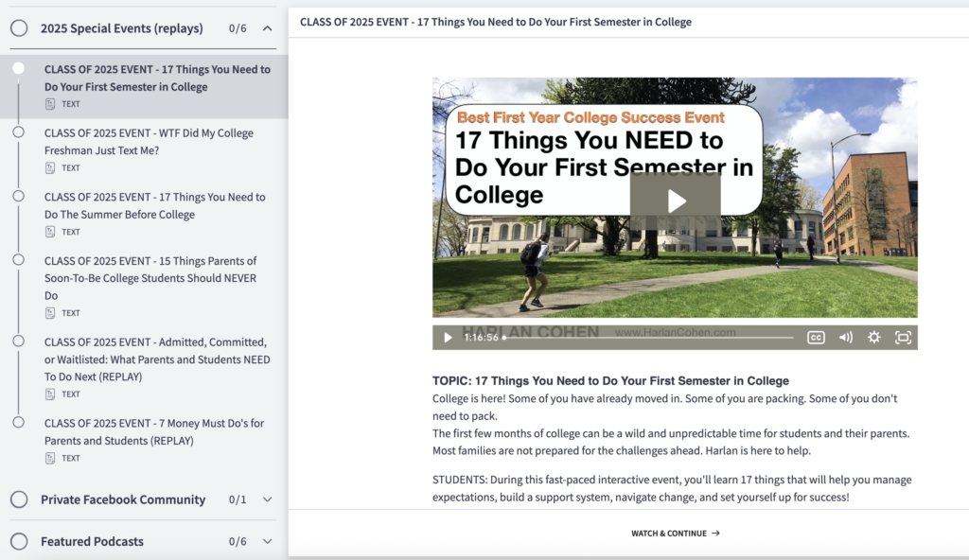Expand the 'Private Facebook Community' section
Viewport: 969px width, 560px height.
268,499
